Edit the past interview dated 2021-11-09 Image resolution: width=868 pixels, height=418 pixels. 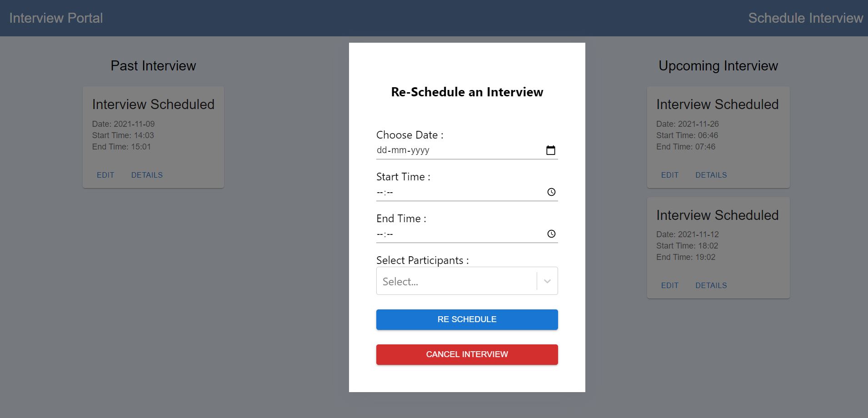(x=105, y=175)
